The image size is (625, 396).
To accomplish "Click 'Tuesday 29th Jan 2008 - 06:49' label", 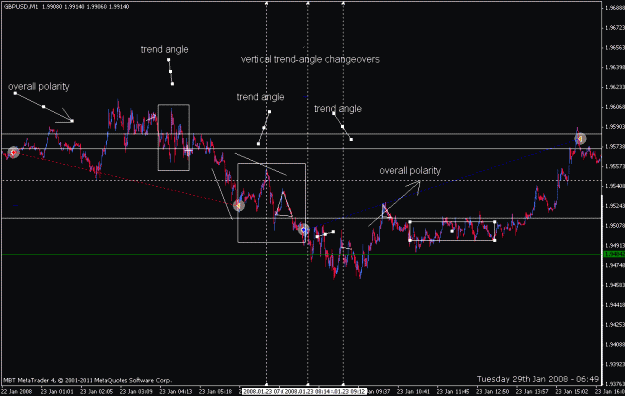I will (538, 379).
